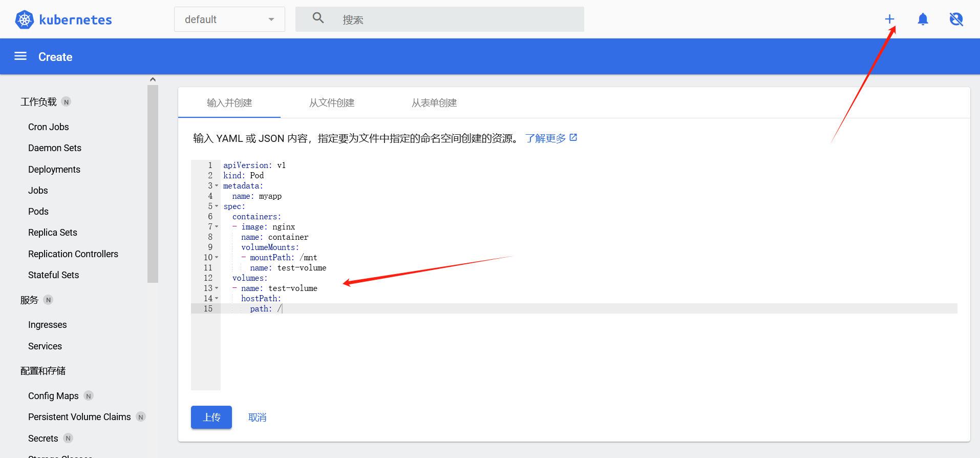Screen dimensions: 980x458
Task: Open Replication Controllers in the sidebar
Action: point(73,254)
